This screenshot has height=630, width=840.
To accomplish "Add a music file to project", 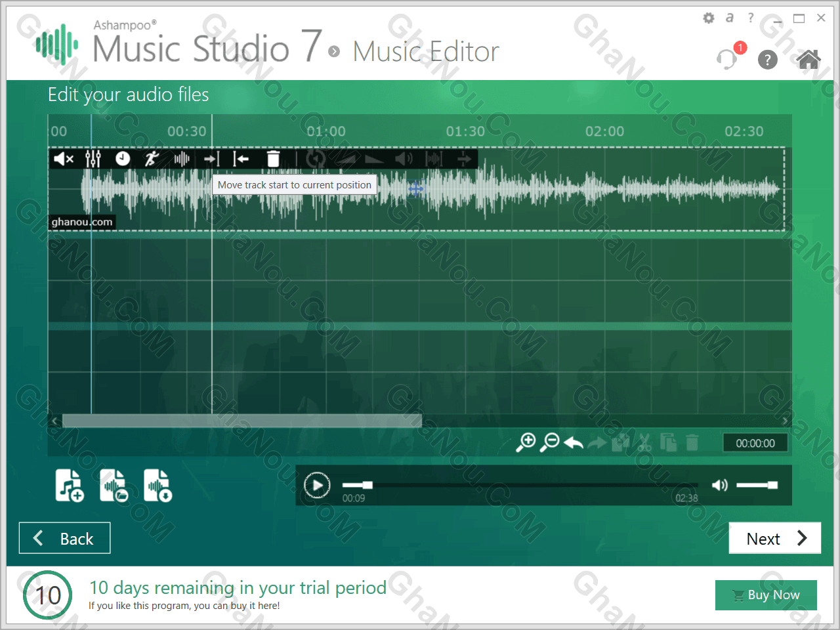I will [x=70, y=486].
